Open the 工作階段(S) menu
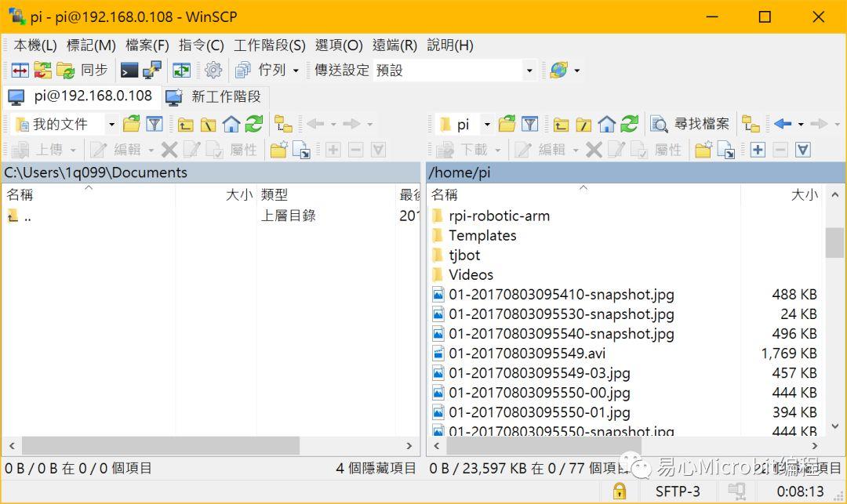The height and width of the screenshot is (504, 847). (x=269, y=45)
